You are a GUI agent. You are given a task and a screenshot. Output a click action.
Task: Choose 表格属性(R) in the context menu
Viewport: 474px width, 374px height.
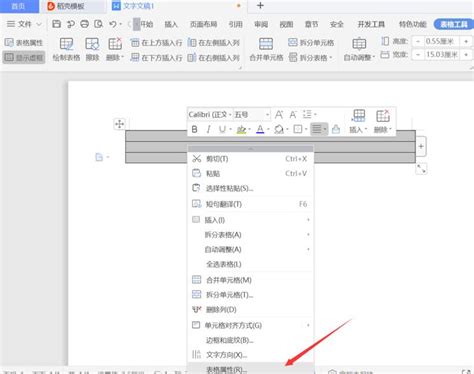coord(251,369)
